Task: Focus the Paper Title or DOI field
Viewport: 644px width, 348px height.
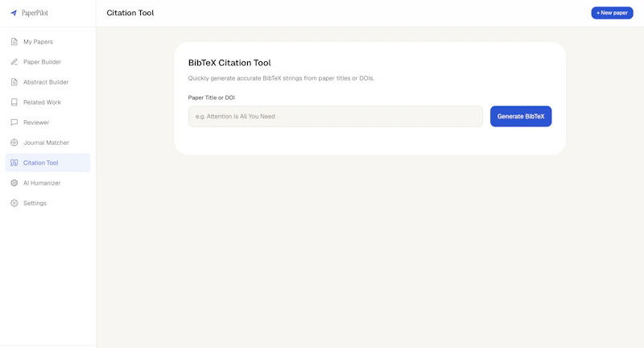Action: point(336,116)
